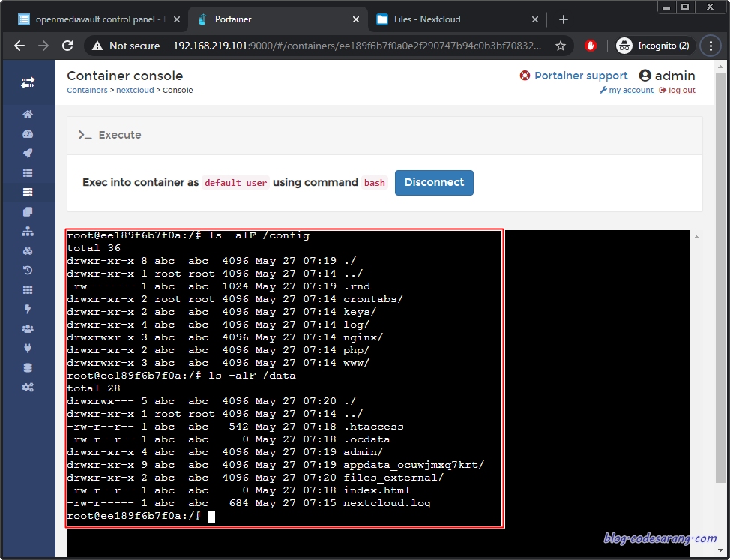The width and height of the screenshot is (730, 560).
Task: Reload the Portainer page
Action: click(x=68, y=46)
